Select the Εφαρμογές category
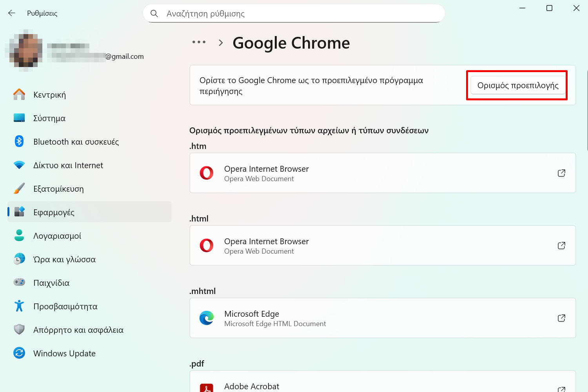The image size is (588, 392). [89, 212]
